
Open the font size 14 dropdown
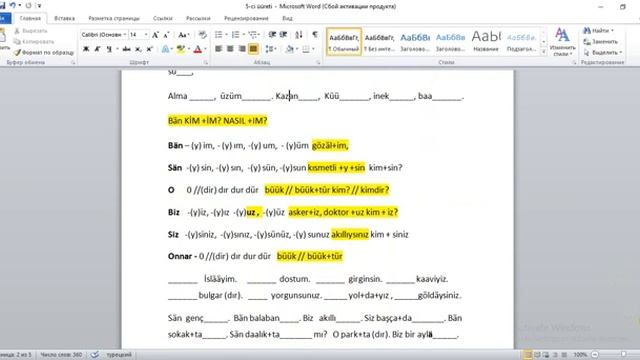146,35
